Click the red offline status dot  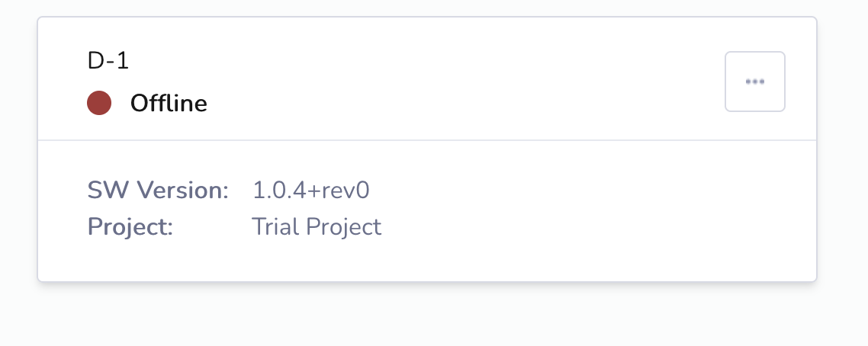[x=99, y=104]
